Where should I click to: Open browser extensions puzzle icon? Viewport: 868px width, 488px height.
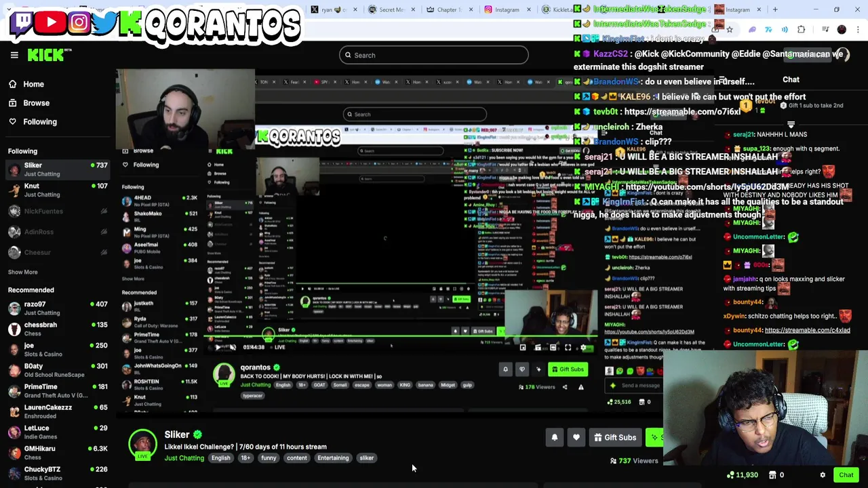click(x=802, y=30)
